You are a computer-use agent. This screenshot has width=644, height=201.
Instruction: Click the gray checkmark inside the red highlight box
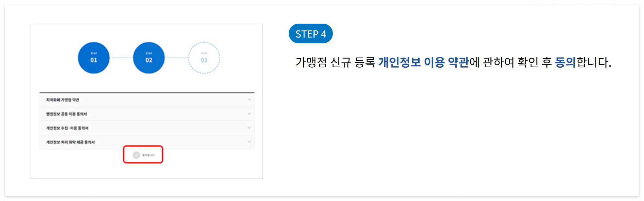[136, 155]
